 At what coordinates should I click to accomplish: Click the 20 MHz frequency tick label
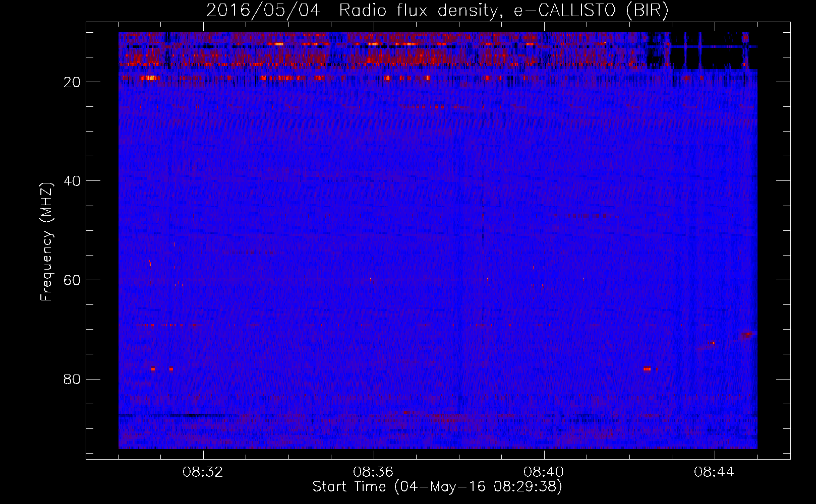tap(72, 82)
